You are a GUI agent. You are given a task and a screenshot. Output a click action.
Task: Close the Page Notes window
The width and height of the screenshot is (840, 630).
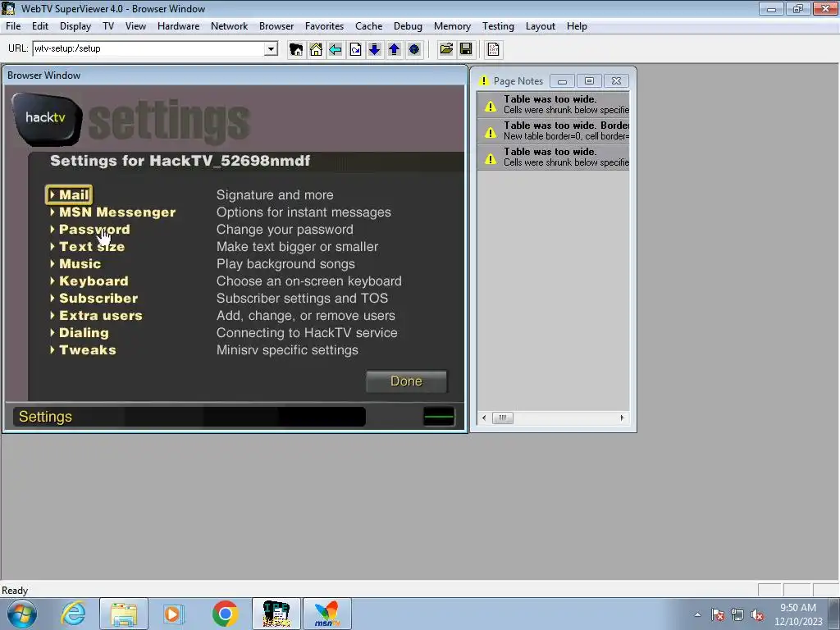click(x=616, y=81)
